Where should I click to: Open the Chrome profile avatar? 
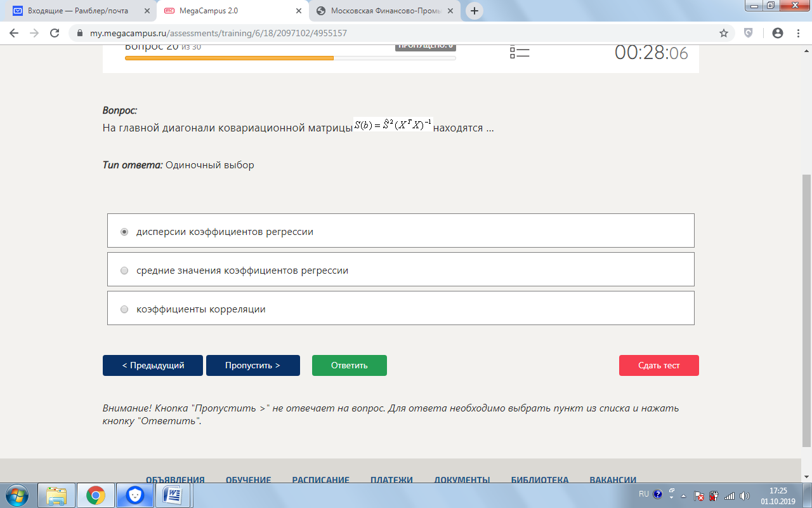[x=777, y=33]
